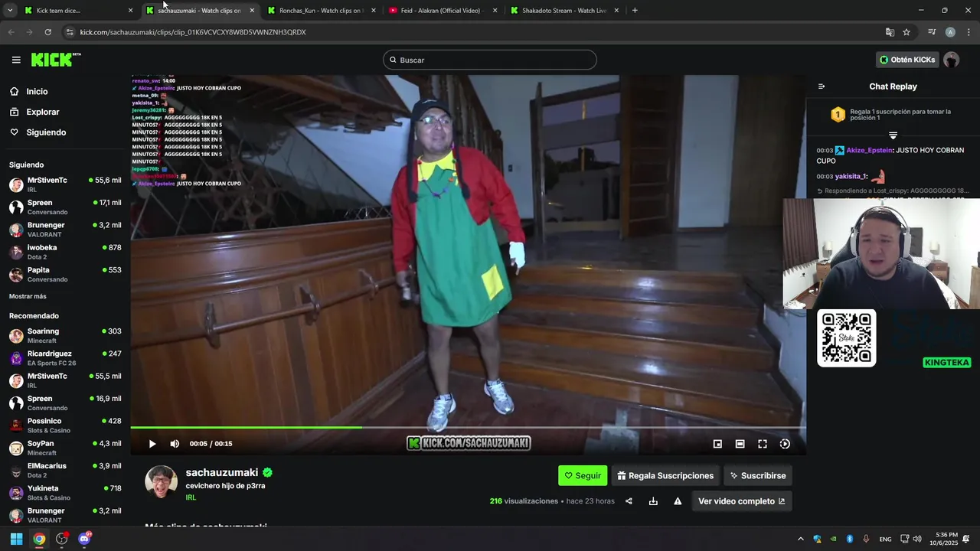The width and height of the screenshot is (980, 551).
Task: Open Ver video completo link
Action: click(x=741, y=501)
